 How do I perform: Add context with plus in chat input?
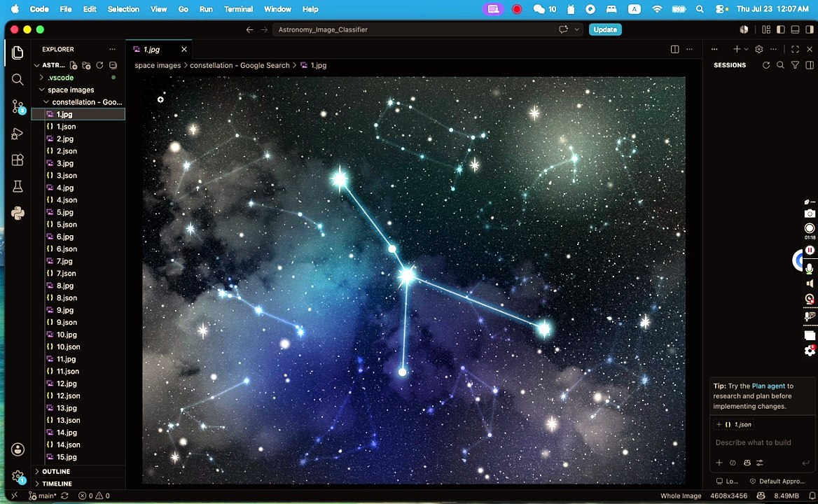[x=719, y=463]
